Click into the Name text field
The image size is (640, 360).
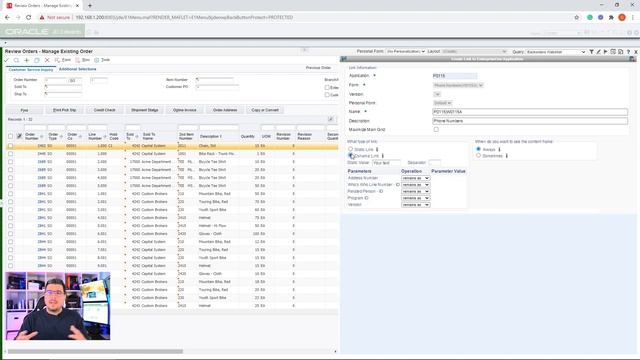coord(530,112)
